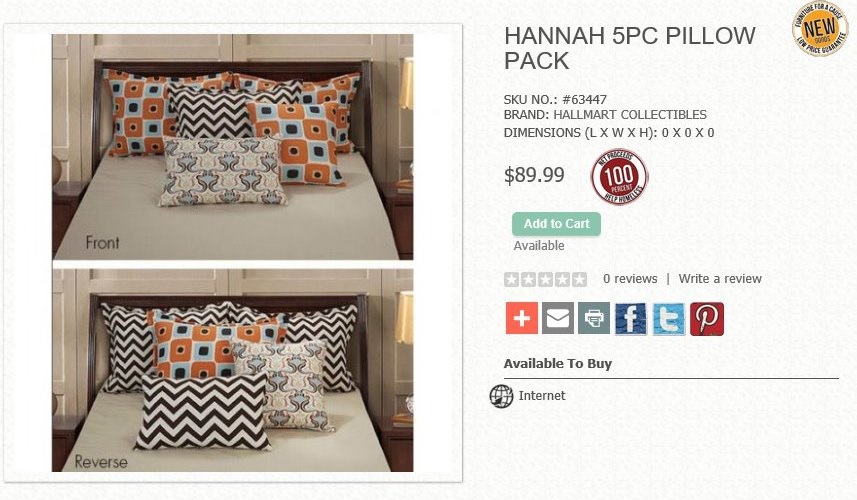This screenshot has height=500, width=857.
Task: Click the printer icon to print
Action: (594, 318)
